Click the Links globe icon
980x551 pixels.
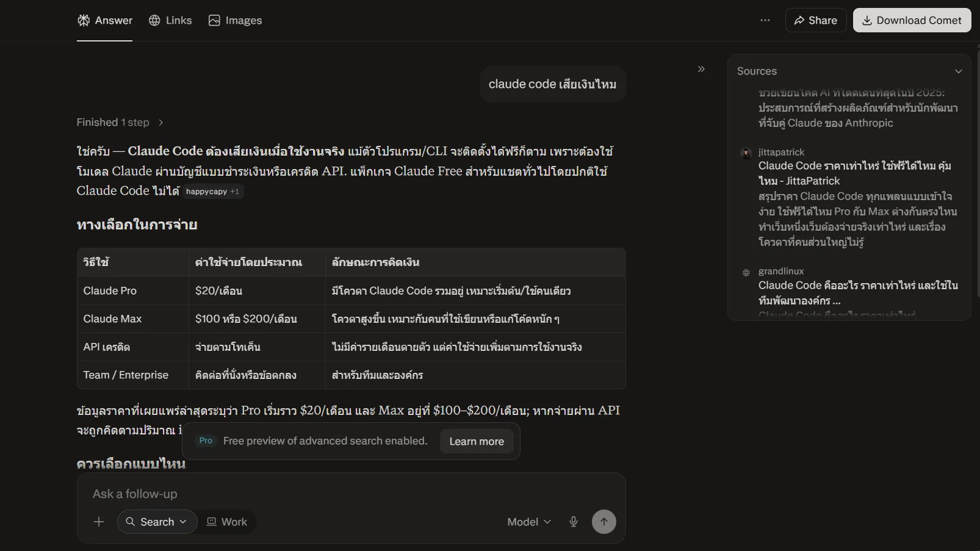154,20
